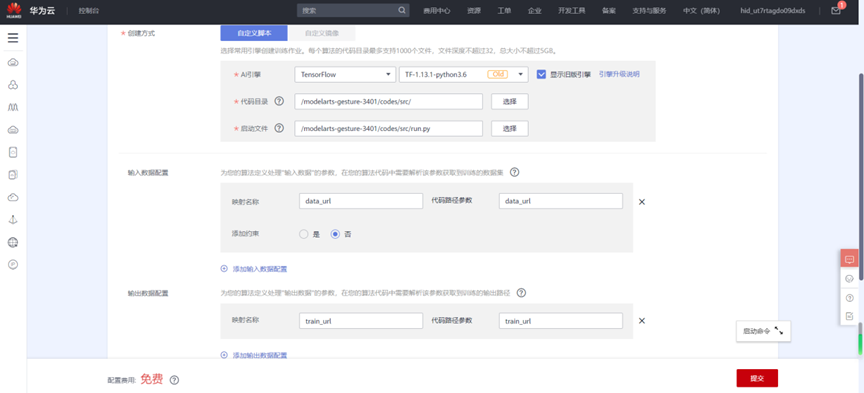Click the help icon after the input data description
The image size is (864, 393).
click(514, 173)
